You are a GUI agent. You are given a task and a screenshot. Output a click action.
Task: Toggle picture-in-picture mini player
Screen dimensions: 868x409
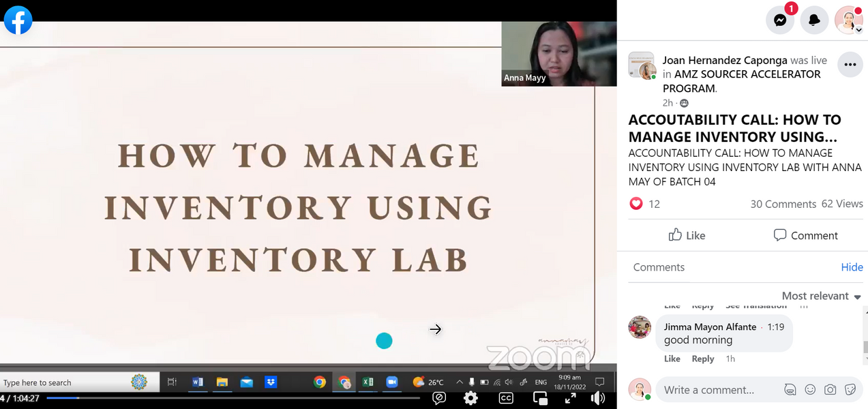540,398
